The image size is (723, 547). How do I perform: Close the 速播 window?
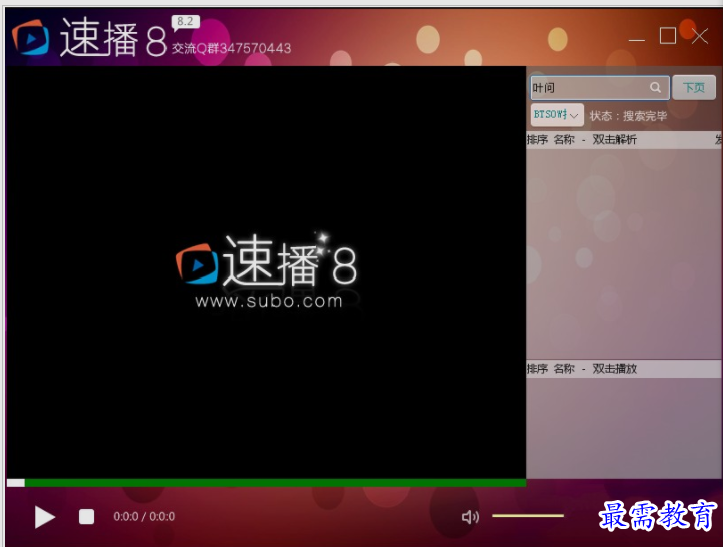700,36
